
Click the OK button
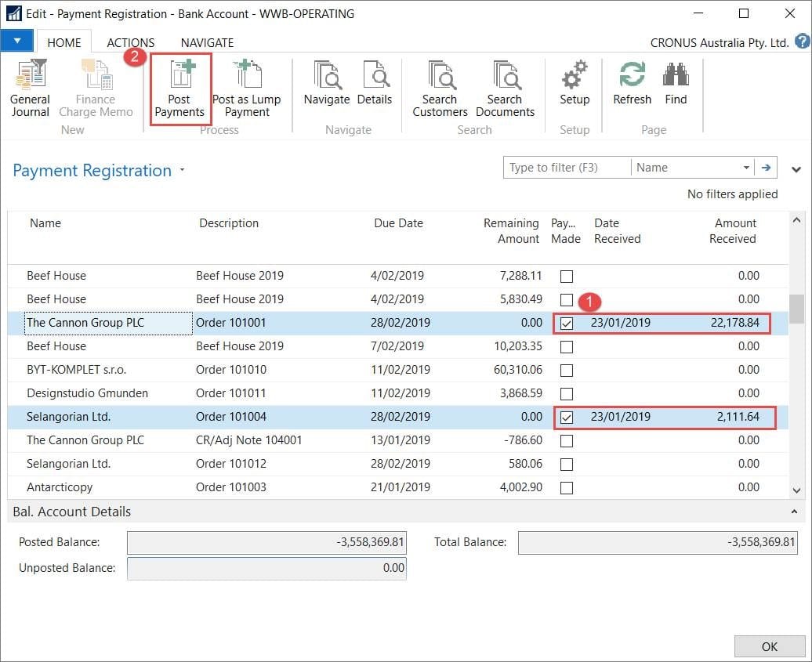pos(769,646)
